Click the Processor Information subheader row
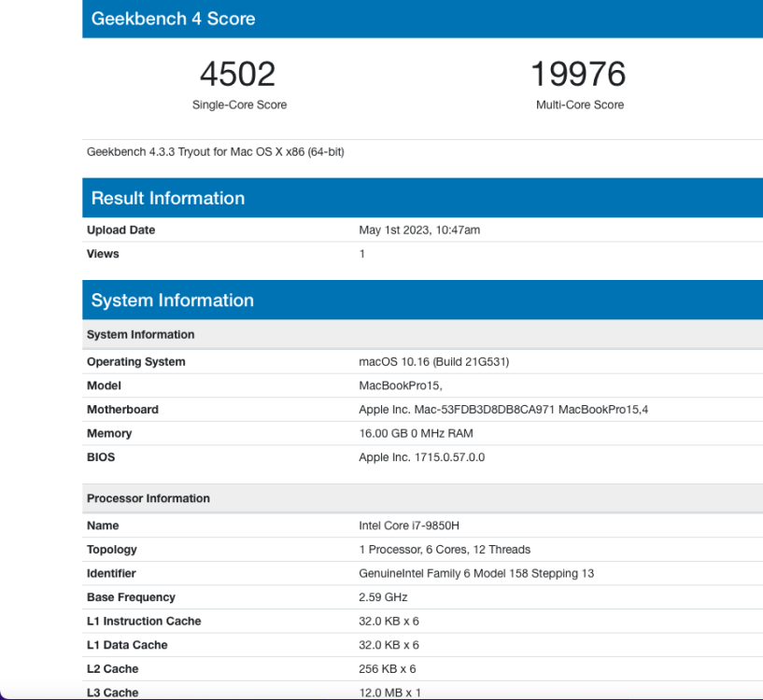Viewport: 763px width, 700px height. tap(422, 498)
